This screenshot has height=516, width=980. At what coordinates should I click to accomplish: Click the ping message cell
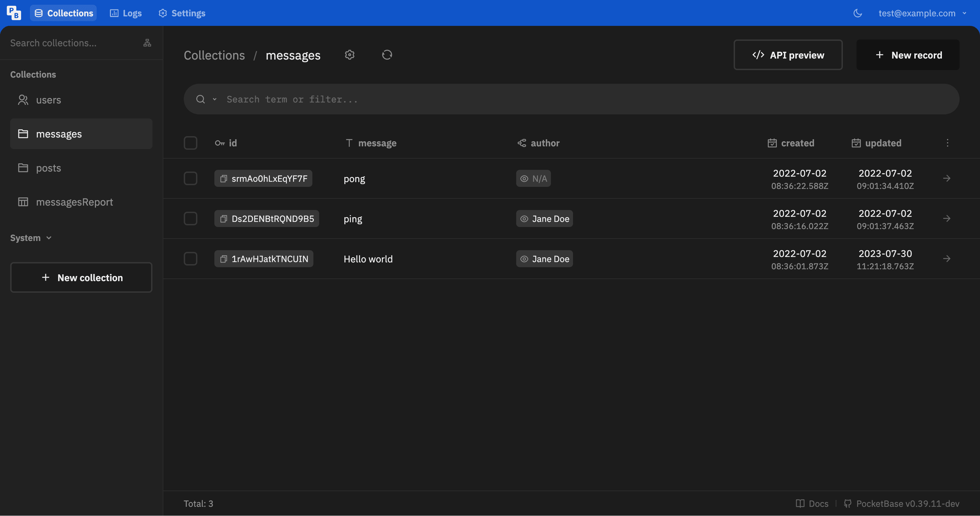click(x=353, y=219)
